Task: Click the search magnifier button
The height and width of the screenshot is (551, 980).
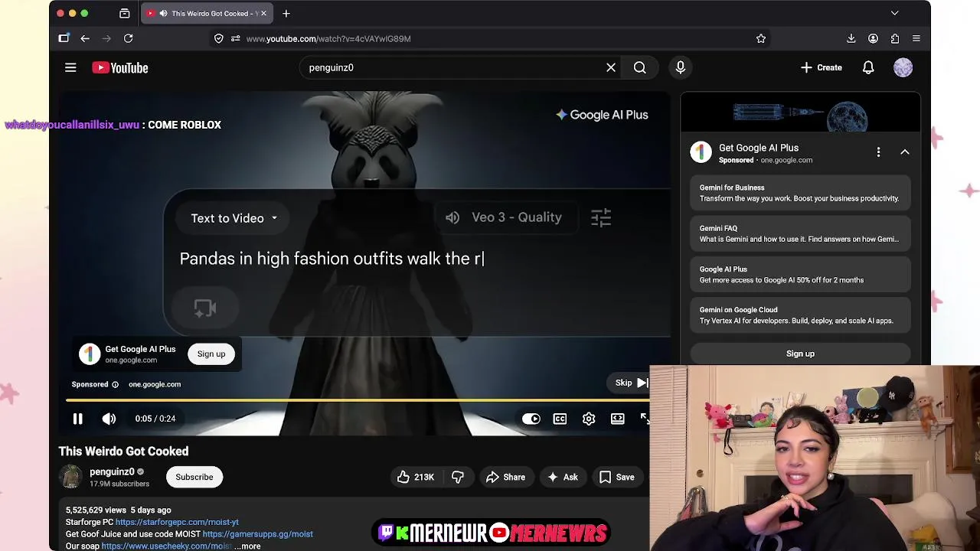Action: [x=640, y=67]
